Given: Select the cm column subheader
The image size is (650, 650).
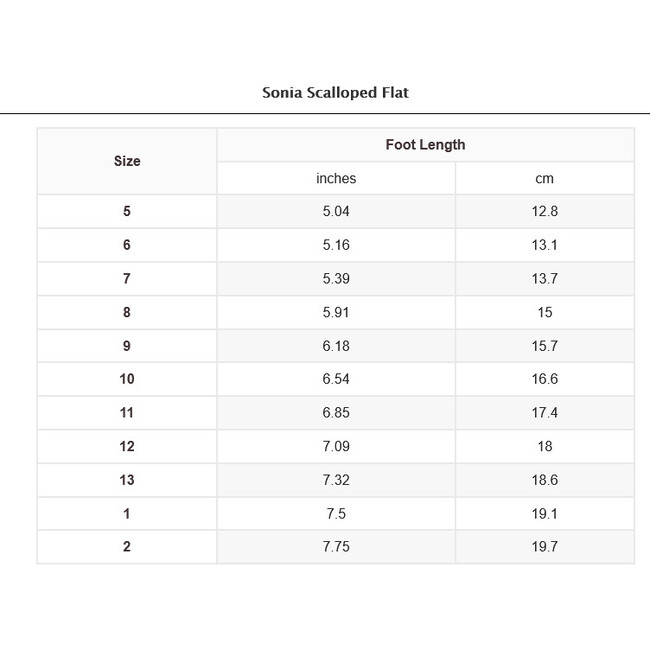Looking at the screenshot, I should coord(545,179).
